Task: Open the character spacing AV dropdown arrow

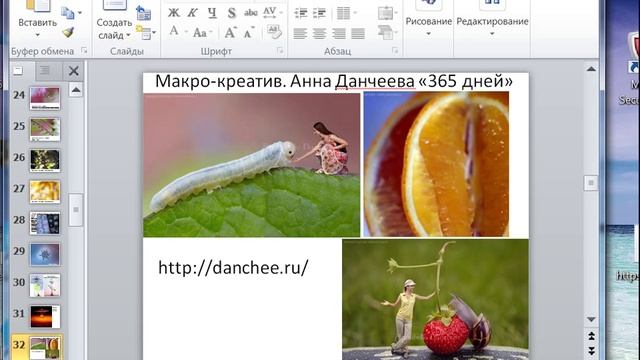Action: coord(281,13)
